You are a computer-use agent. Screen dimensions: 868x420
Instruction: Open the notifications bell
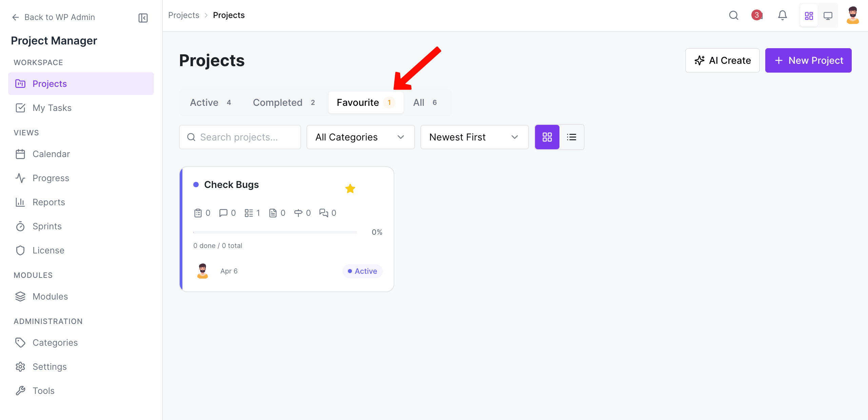pyautogui.click(x=782, y=15)
